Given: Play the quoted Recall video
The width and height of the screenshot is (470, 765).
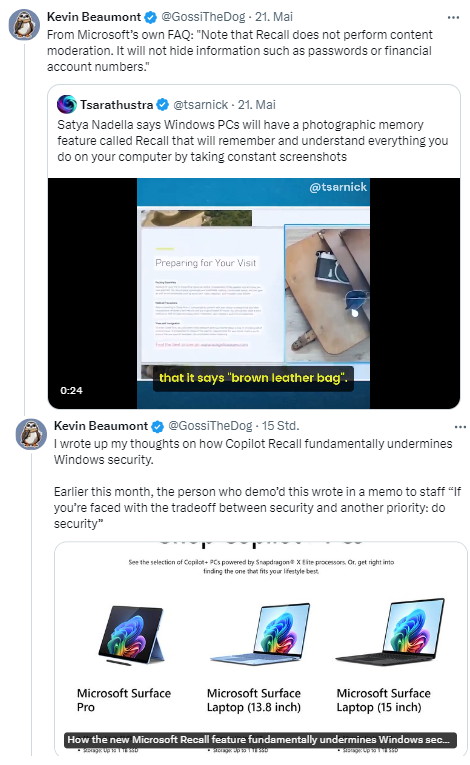Looking at the screenshot, I should click(254, 293).
